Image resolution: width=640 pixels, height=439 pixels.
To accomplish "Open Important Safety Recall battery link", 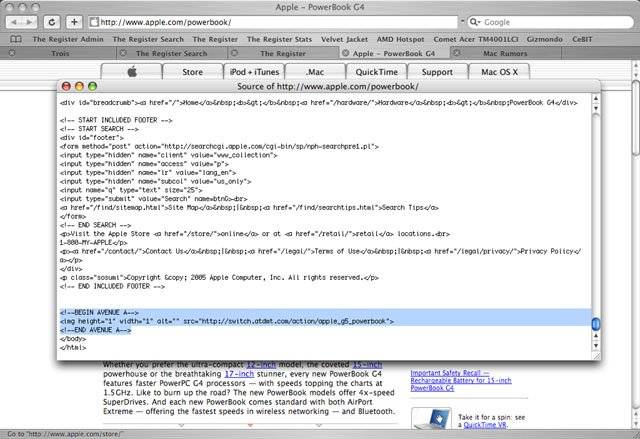I will point(461,380).
